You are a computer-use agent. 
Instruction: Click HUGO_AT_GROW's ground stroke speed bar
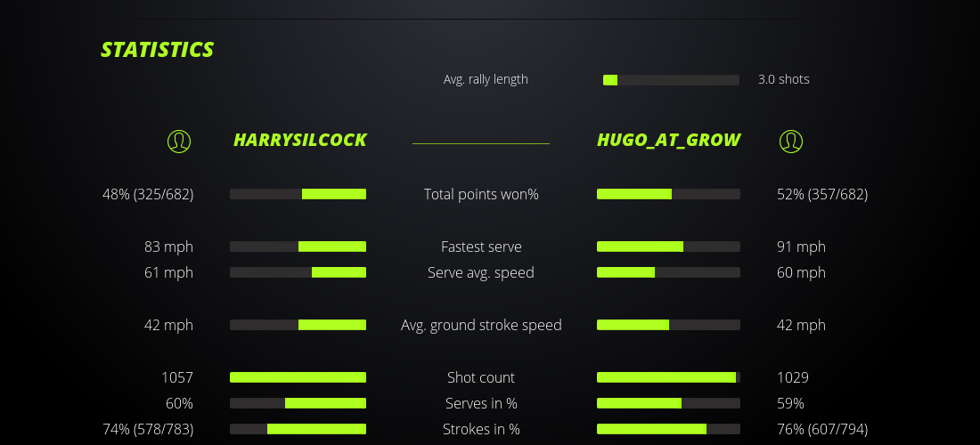point(668,325)
